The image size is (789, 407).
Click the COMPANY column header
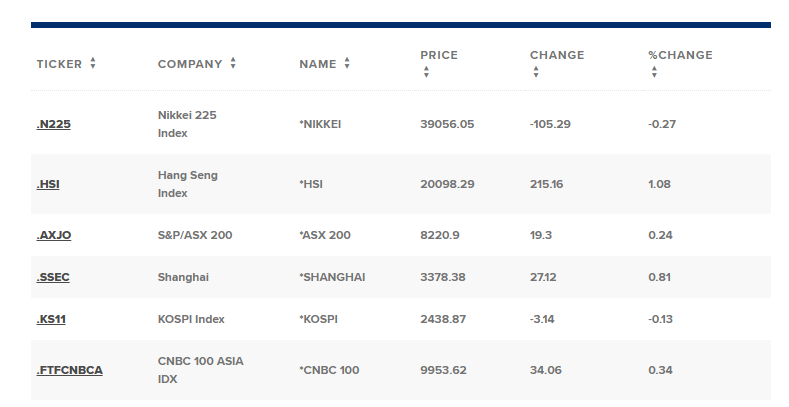[x=190, y=64]
